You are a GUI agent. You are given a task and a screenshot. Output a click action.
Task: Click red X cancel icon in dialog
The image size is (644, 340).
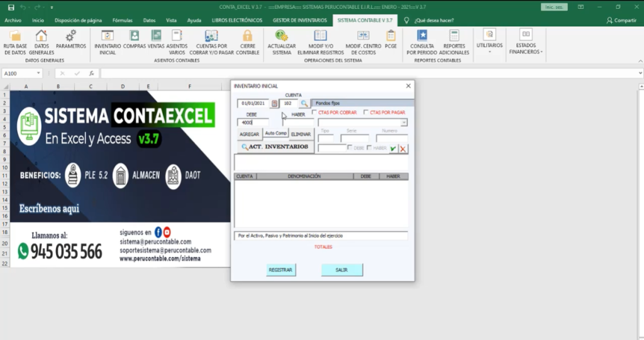pos(403,149)
